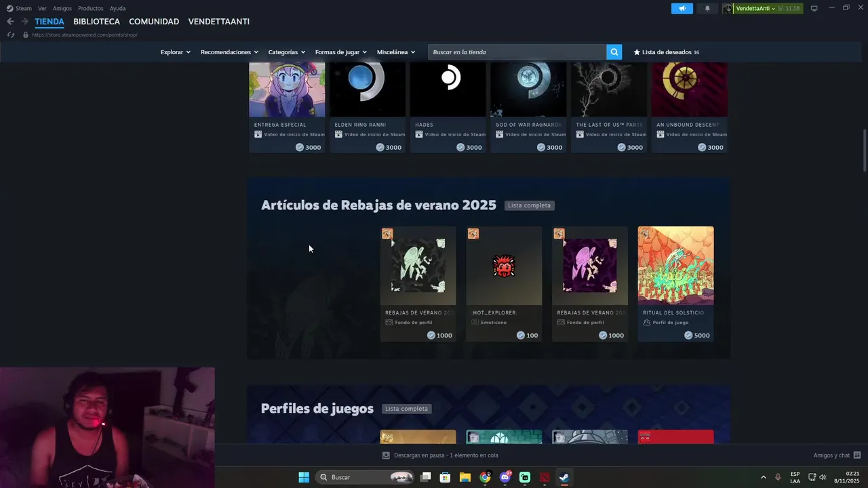
Task: Show hidden tray icons chevron
Action: click(x=763, y=477)
